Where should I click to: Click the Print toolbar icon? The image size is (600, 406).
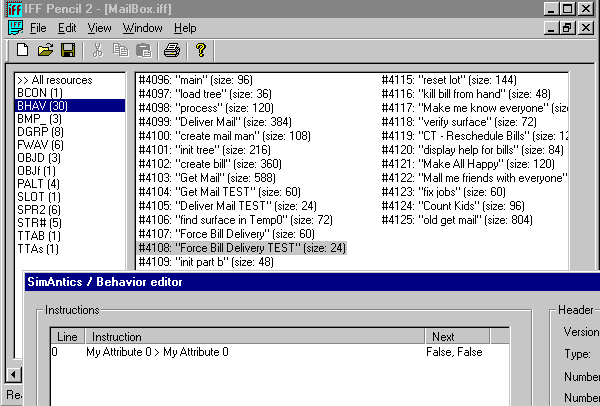[172, 49]
